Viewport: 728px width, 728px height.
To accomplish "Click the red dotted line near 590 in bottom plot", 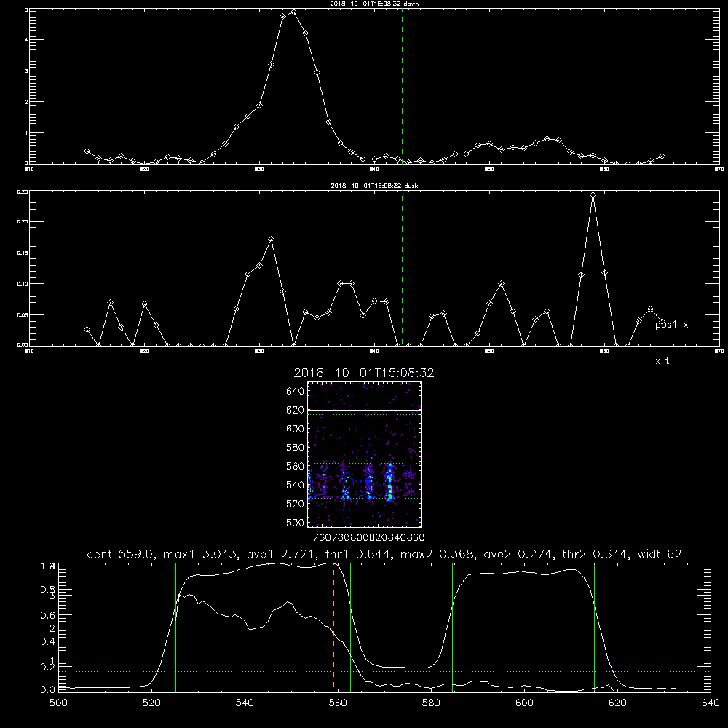I will (x=478, y=628).
